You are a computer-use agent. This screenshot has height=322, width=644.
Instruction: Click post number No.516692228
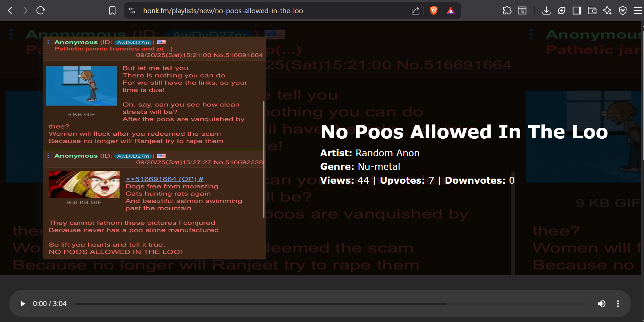[x=238, y=162]
